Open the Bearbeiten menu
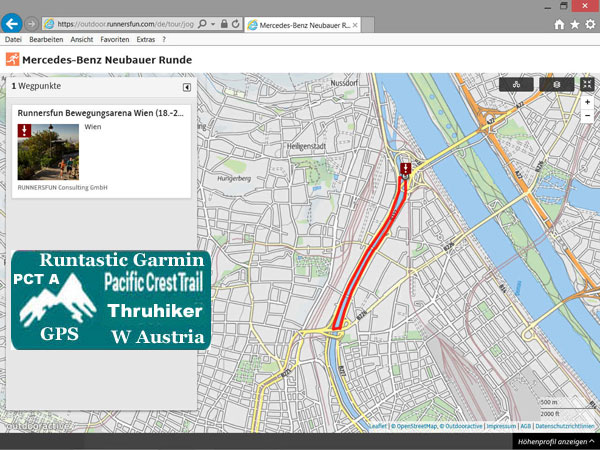Screen dimensions: 600x450 tap(46, 39)
